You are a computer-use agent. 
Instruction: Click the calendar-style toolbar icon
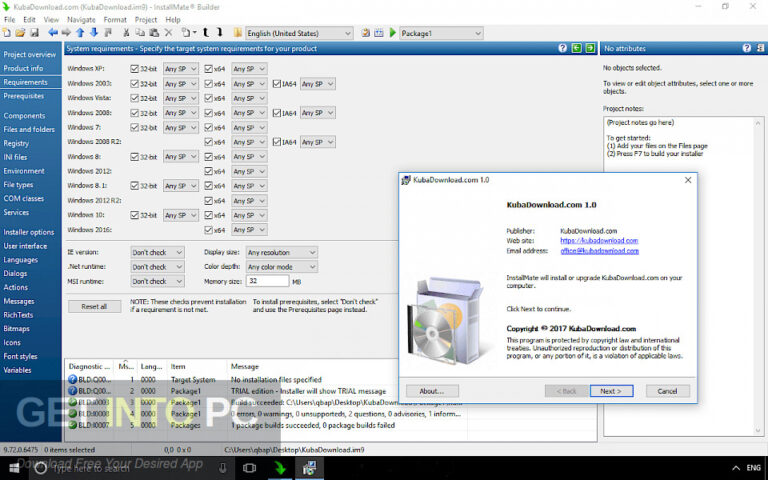point(379,33)
